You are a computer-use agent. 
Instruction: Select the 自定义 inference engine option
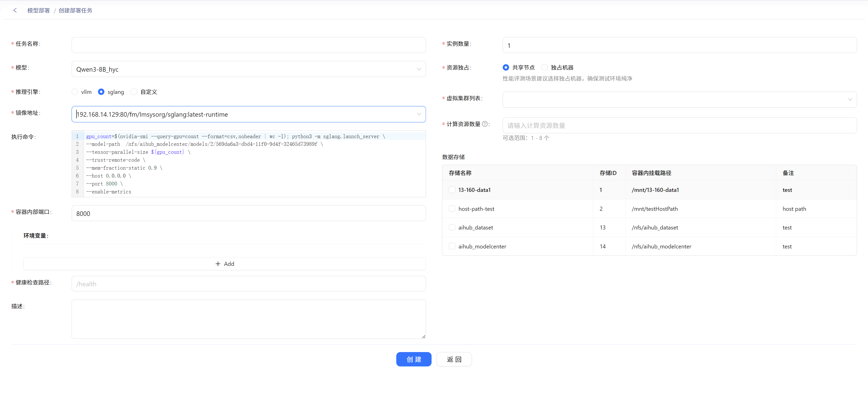point(134,92)
